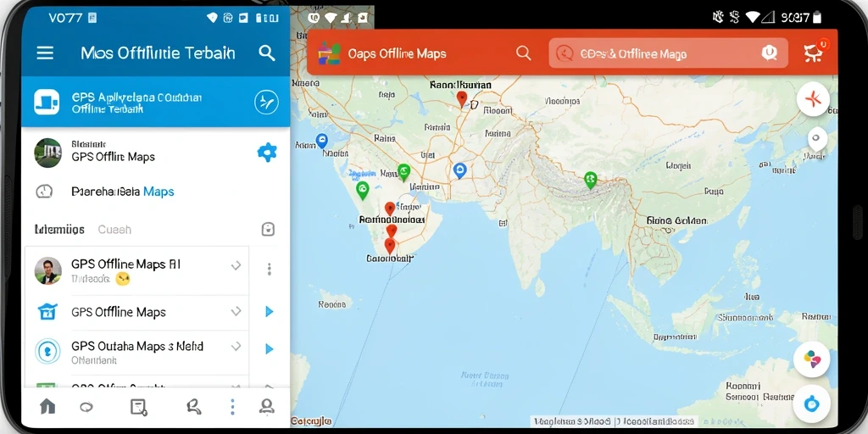
Task: Click the clock icon beside the Maps history row
Action: [x=44, y=192]
